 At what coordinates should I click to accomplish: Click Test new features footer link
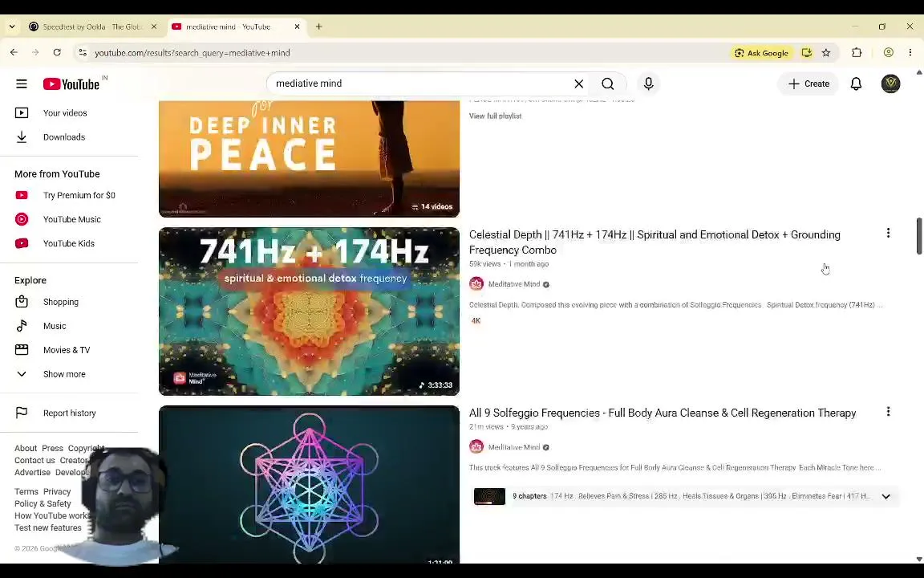click(x=48, y=528)
